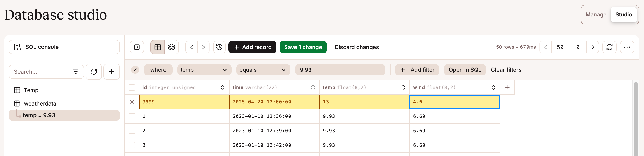Toggle the select-all checkbox in header

click(132, 87)
